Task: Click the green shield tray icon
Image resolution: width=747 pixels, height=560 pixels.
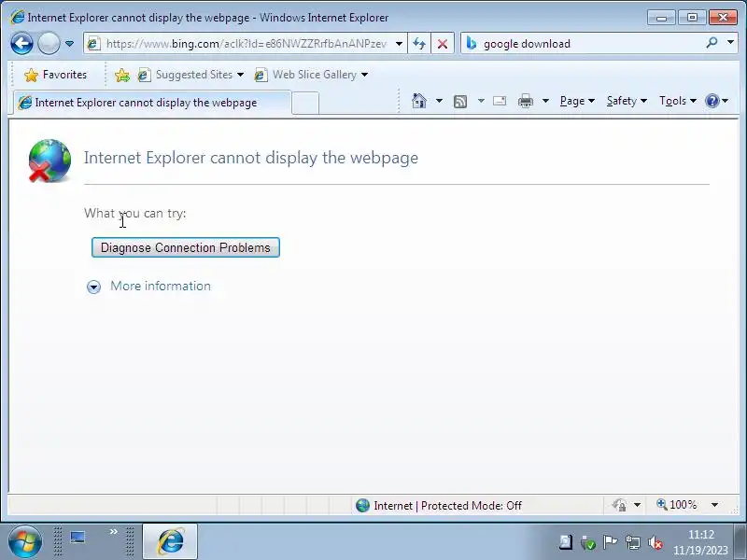Action: pos(588,542)
